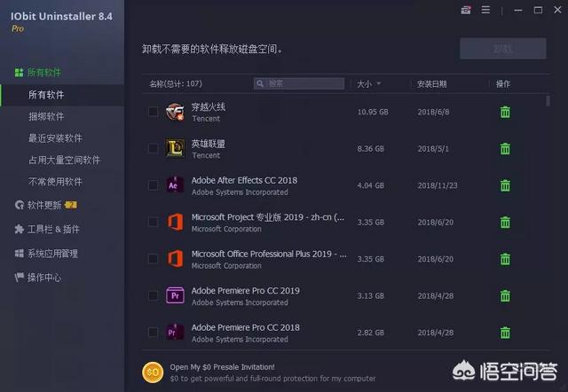Tick the checkbox for 英雄联盟

click(153, 148)
